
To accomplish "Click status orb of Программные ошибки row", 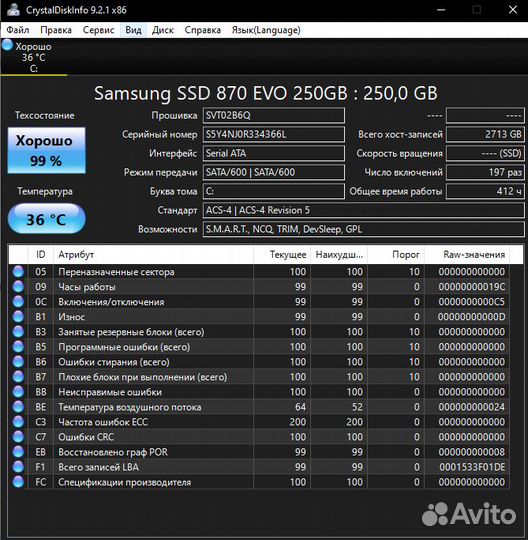I will 18,347.
